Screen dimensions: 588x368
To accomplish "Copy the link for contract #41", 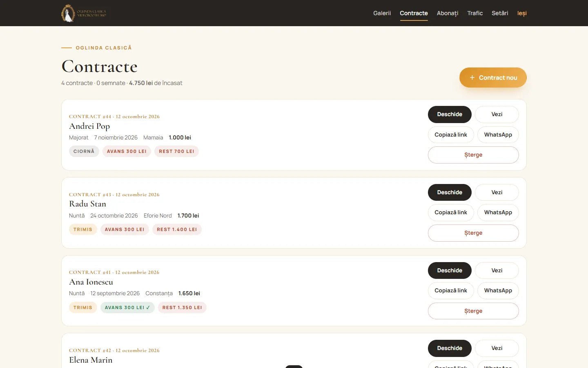I will pos(451,291).
